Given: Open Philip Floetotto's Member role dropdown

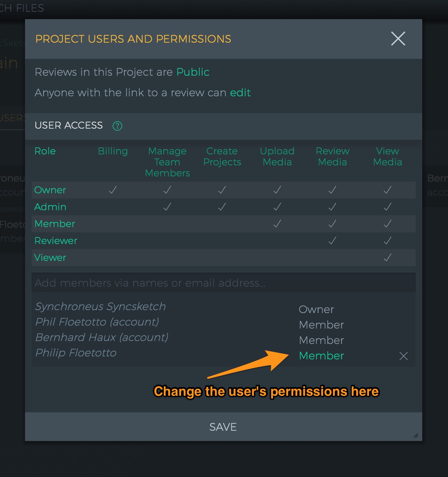Looking at the screenshot, I should pyautogui.click(x=321, y=356).
